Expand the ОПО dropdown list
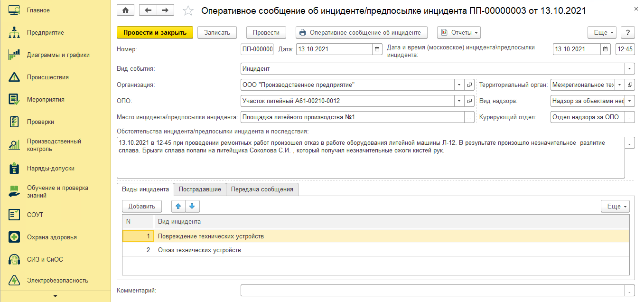 pos(459,101)
